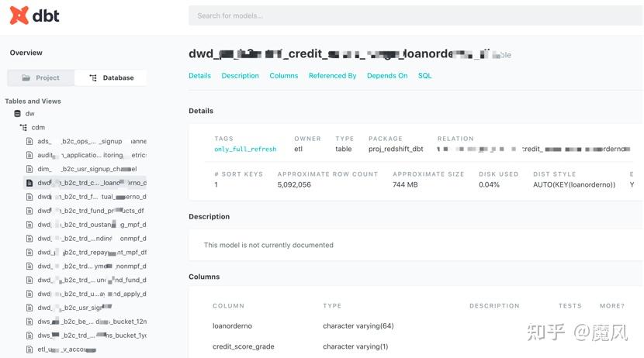Screen dimensions: 644x358
Task: Click file icon beside dim usr_signup model
Action: [30, 169]
